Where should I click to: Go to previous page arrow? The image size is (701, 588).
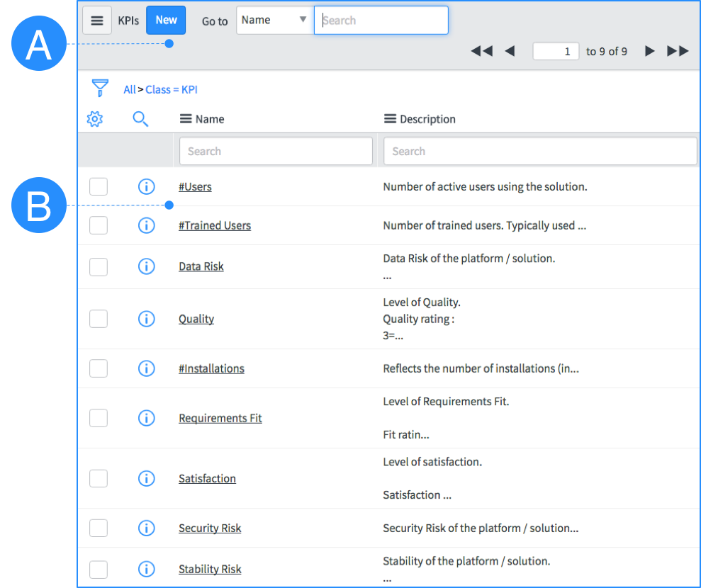[510, 51]
